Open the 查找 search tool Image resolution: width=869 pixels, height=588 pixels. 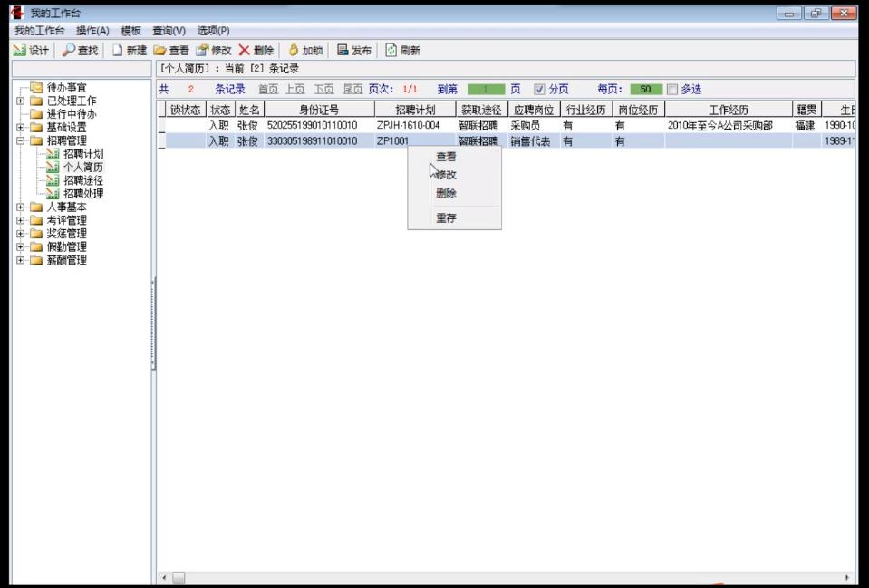click(x=80, y=51)
